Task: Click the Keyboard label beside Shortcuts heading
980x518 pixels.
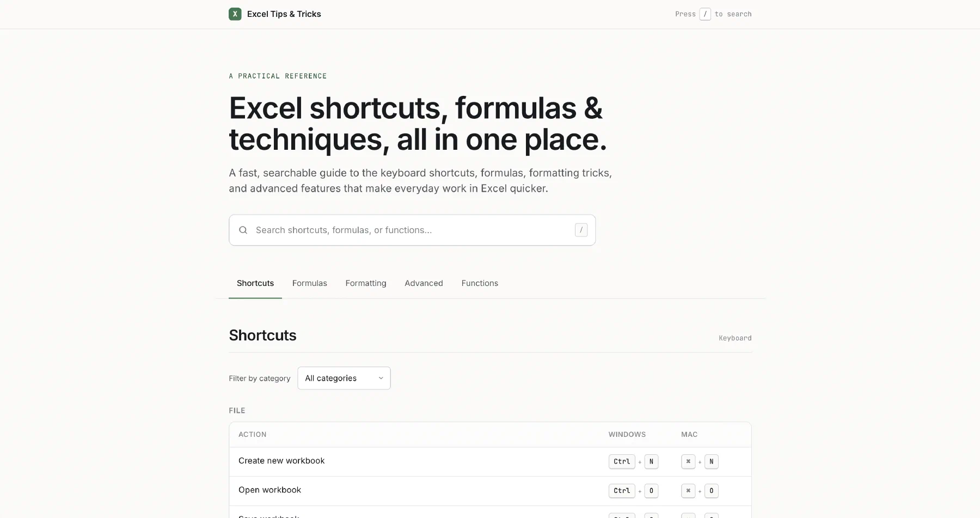Action: [735, 338]
